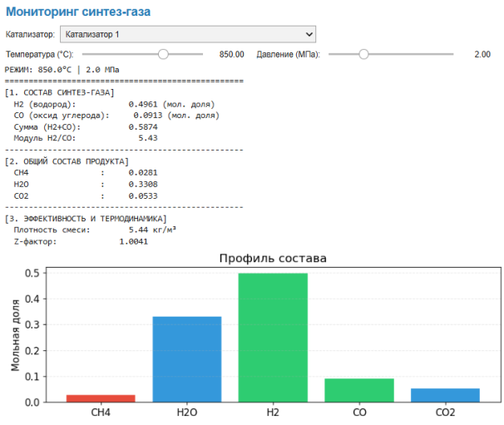Click the Модуль H2/CO value 5.43

click(148, 138)
